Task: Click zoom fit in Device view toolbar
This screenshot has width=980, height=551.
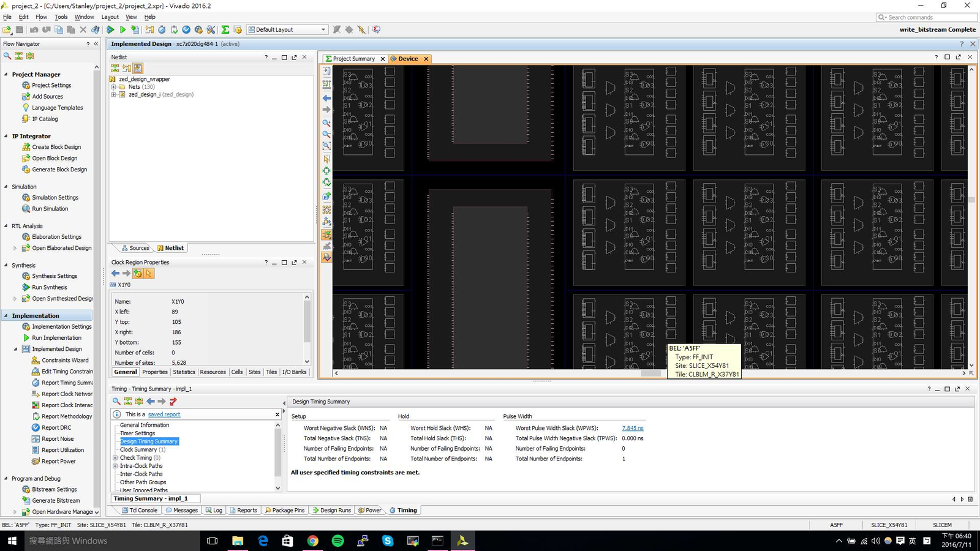Action: click(x=326, y=146)
